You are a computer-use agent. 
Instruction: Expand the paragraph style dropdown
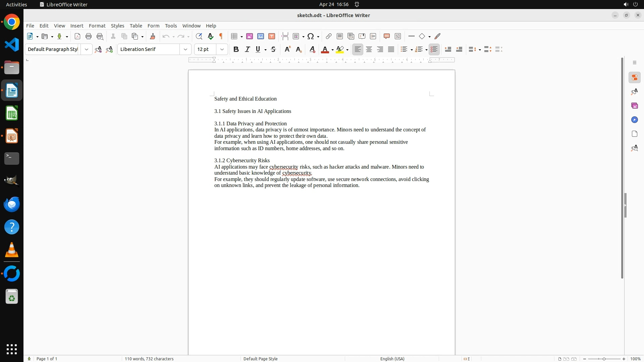(87, 49)
